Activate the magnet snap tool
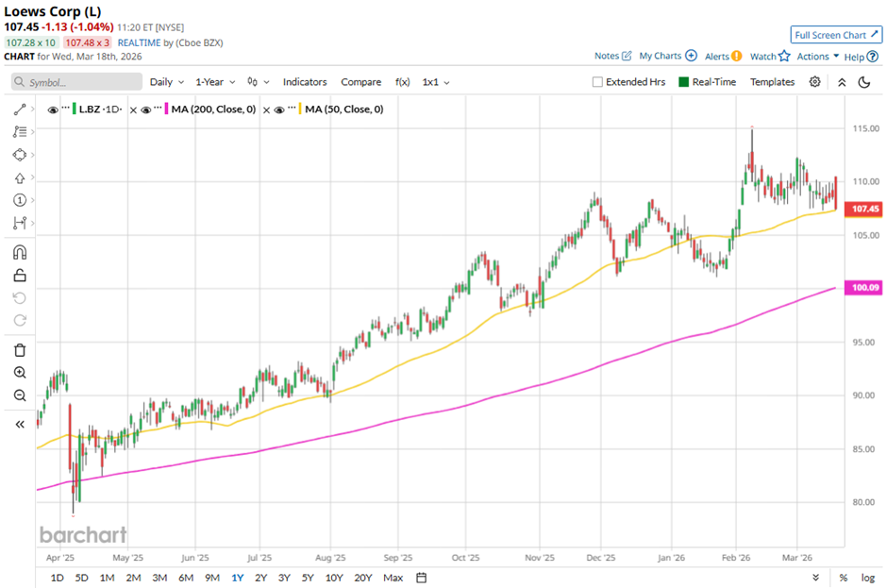 pyautogui.click(x=19, y=252)
